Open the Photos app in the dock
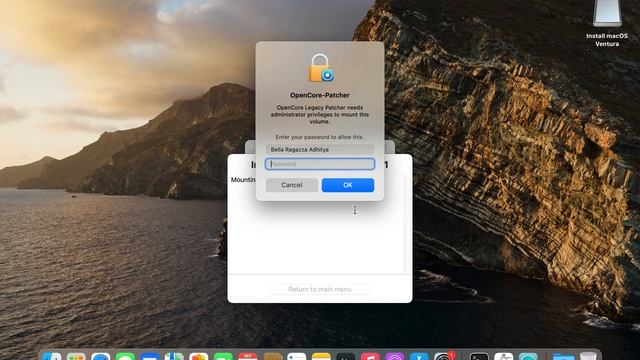The image size is (640, 360). (199, 357)
